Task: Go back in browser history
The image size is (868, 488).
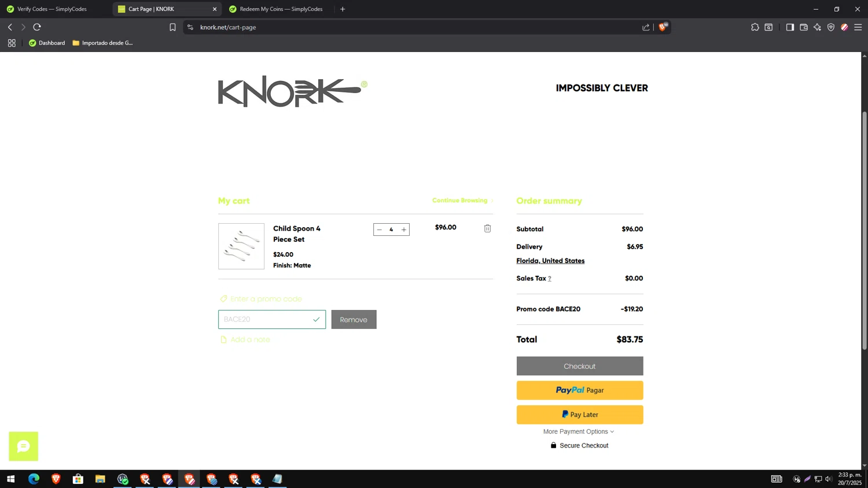Action: tap(10, 27)
